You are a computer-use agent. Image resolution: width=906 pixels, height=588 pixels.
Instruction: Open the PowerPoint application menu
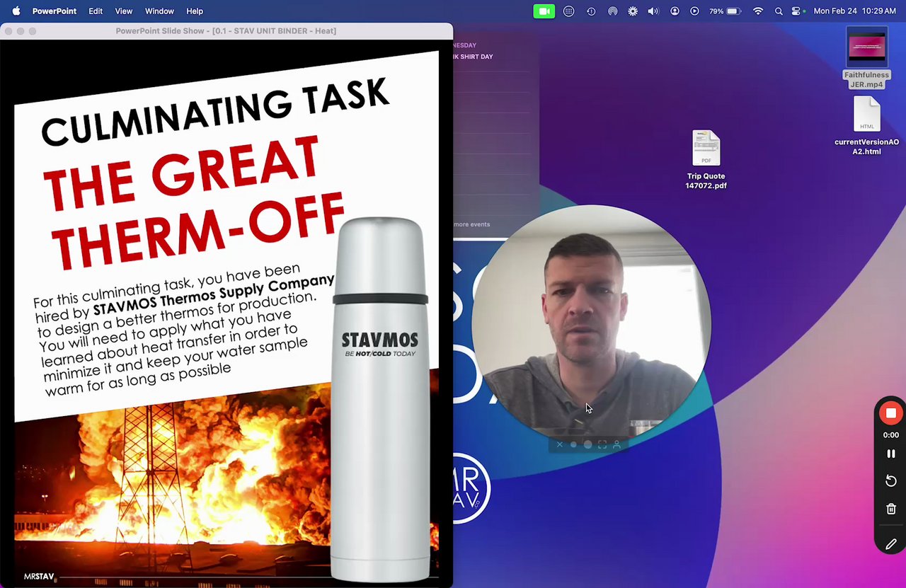pyautogui.click(x=55, y=11)
